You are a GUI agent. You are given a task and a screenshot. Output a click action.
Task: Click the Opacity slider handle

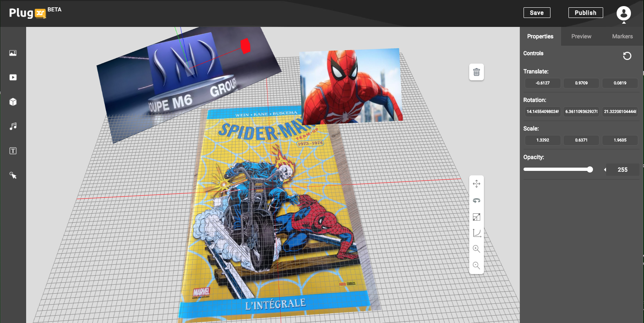coord(590,169)
